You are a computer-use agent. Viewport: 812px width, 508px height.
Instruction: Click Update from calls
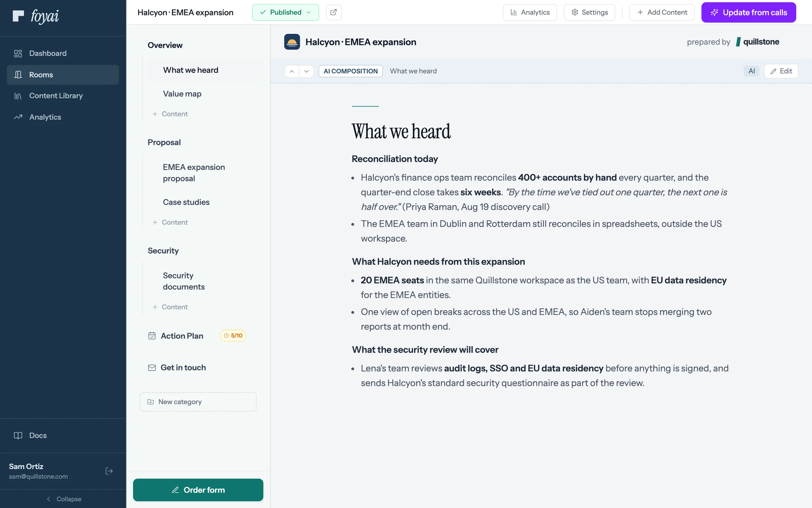click(x=749, y=12)
